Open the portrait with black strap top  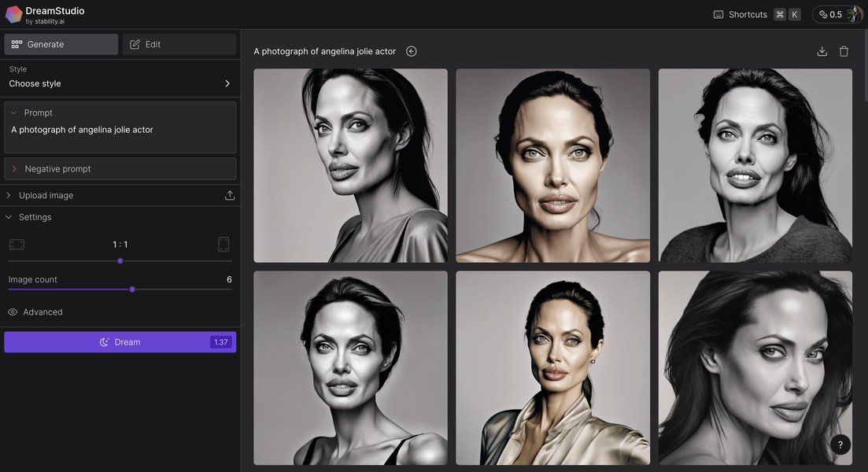pyautogui.click(x=350, y=368)
